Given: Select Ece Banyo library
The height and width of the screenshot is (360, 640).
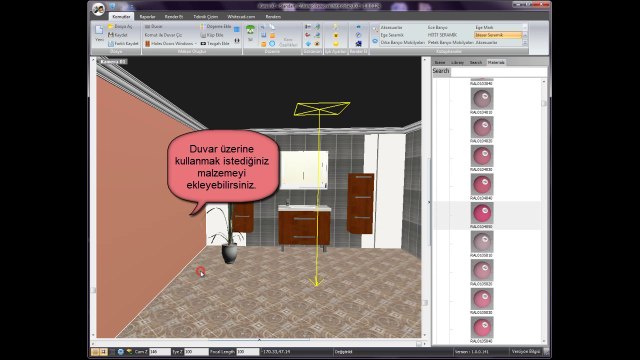Looking at the screenshot, I should tap(438, 27).
